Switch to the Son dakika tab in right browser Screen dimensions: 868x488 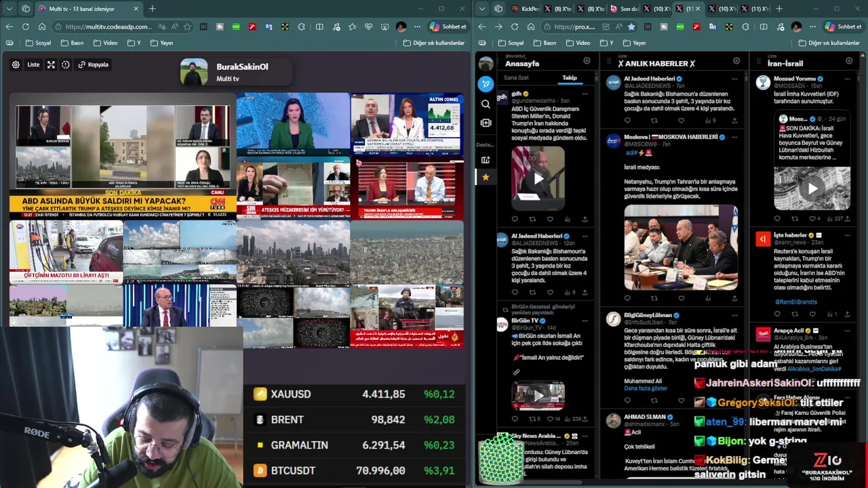(624, 9)
